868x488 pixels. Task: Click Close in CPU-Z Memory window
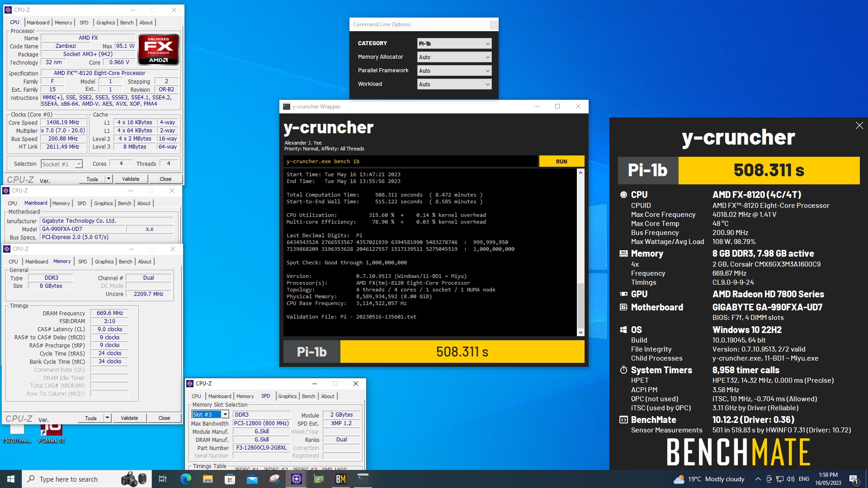164,418
